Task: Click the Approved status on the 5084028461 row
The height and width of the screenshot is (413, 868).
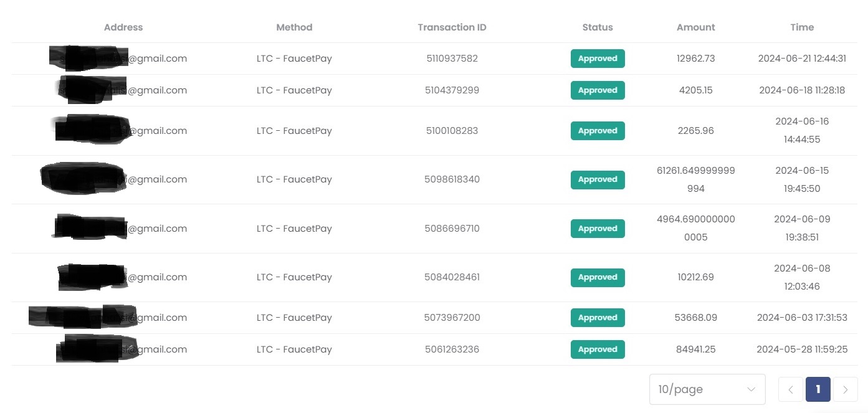Action: pos(597,277)
